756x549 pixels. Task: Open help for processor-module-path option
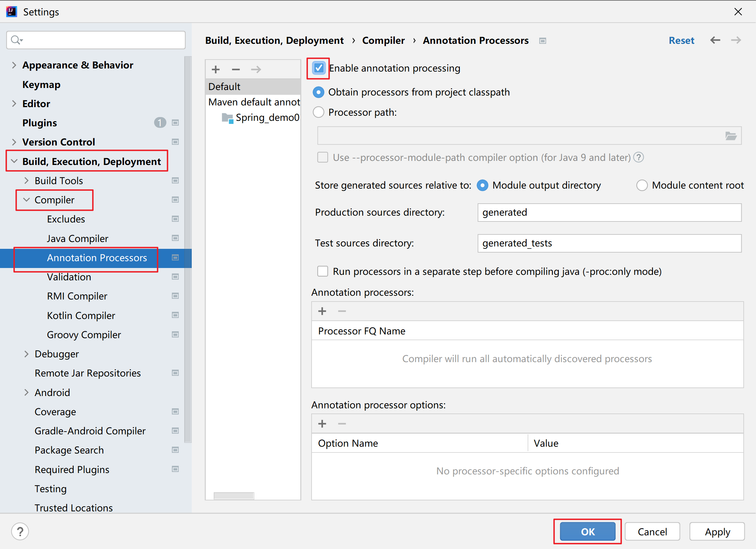[639, 157]
